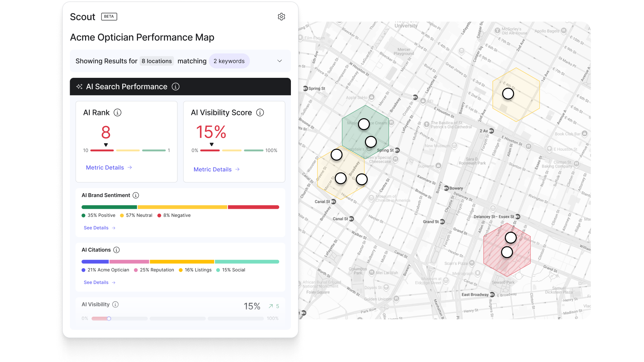Open Scout settings gear icon
644x362 pixels.
pos(281,17)
